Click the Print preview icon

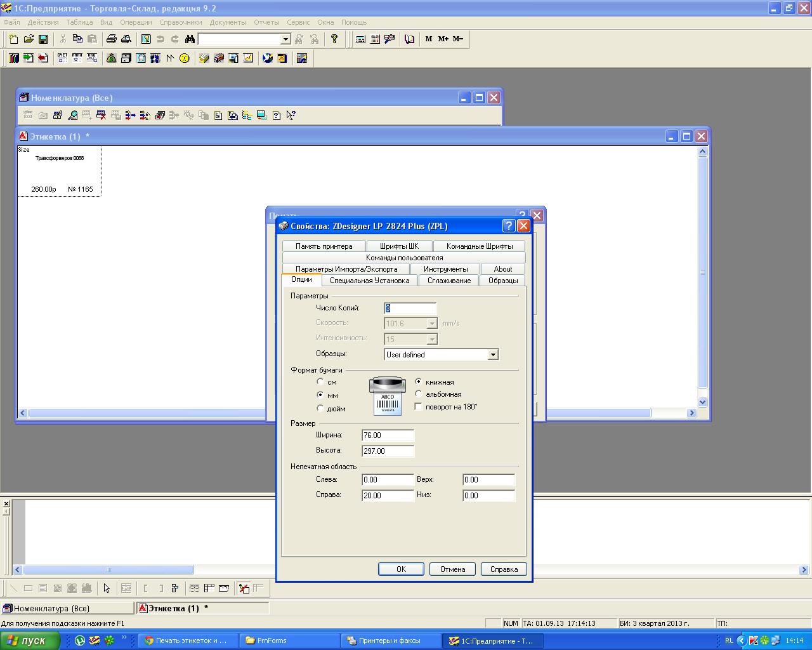126,39
